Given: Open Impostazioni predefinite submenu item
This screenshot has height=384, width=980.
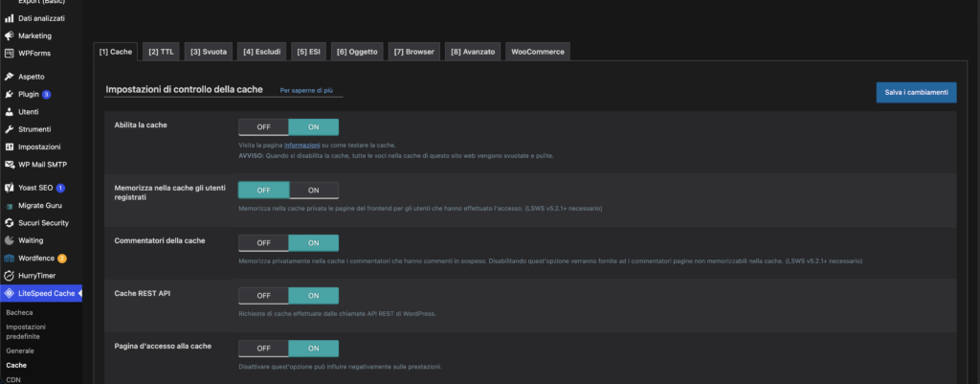Looking at the screenshot, I should point(26,331).
